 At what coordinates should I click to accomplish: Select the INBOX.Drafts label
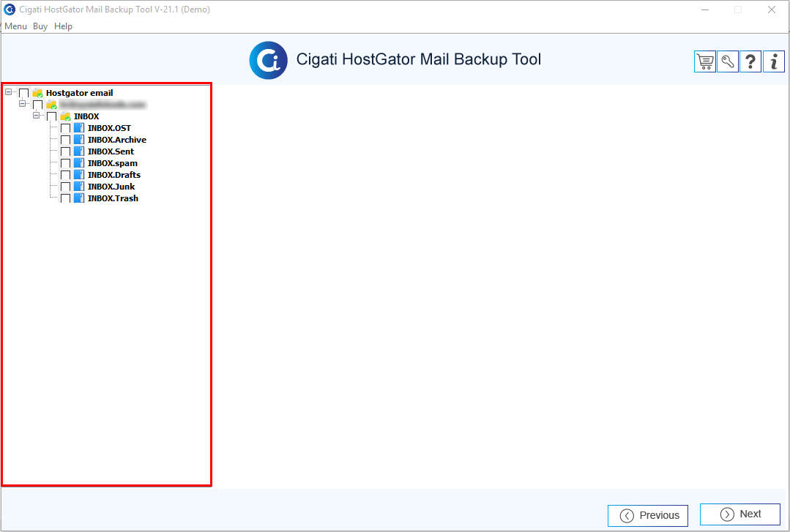tap(114, 175)
